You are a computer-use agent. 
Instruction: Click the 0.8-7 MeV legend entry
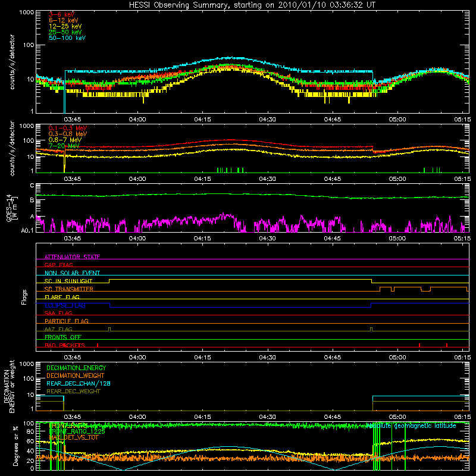pos(65,140)
